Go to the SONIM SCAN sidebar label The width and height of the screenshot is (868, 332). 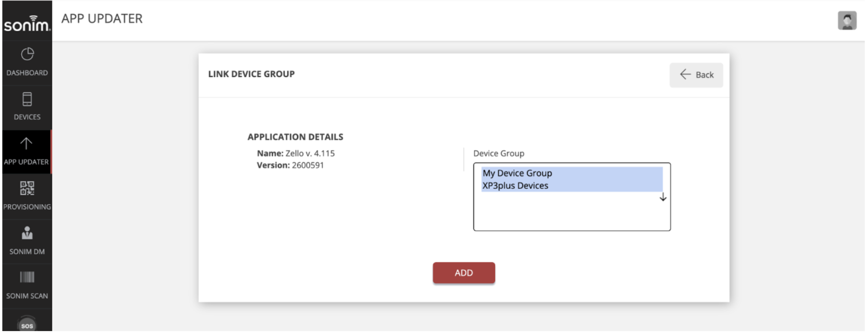click(x=27, y=296)
